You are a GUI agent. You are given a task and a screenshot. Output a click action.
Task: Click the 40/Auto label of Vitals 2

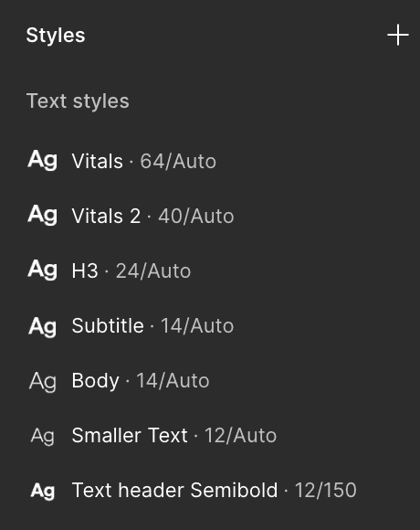tap(196, 216)
